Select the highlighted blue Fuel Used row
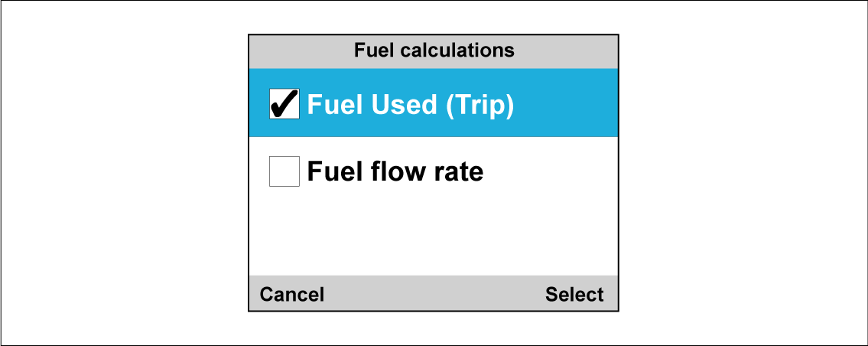Screen dimensions: 868x346 (434, 103)
